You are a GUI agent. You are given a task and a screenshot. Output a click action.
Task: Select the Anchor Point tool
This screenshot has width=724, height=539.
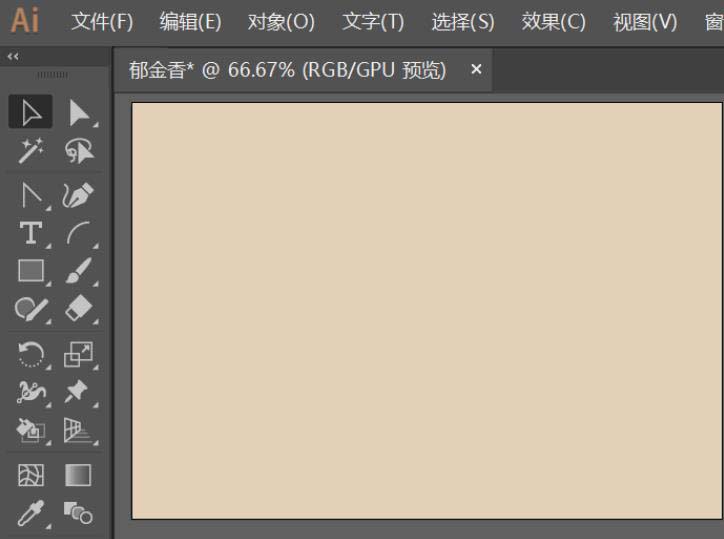(x=31, y=194)
